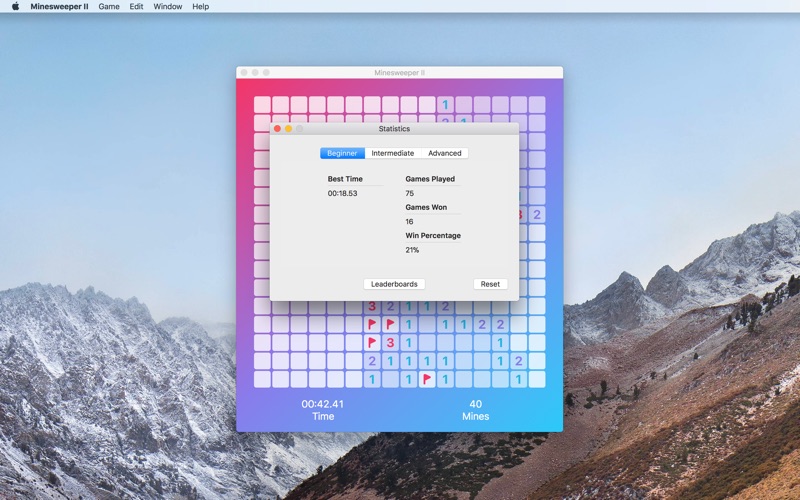This screenshot has width=800, height=500.
Task: Open the Window menu
Action: [168, 7]
